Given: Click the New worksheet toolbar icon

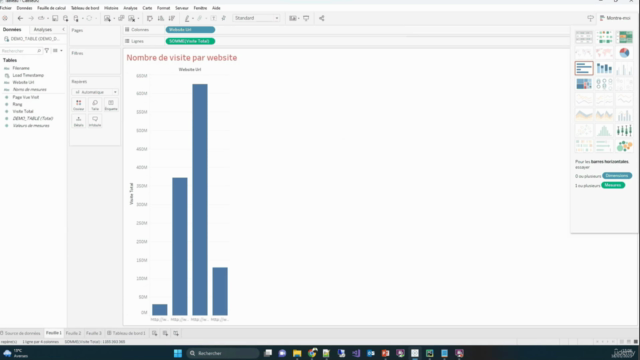Looking at the screenshot, I should (x=107, y=18).
